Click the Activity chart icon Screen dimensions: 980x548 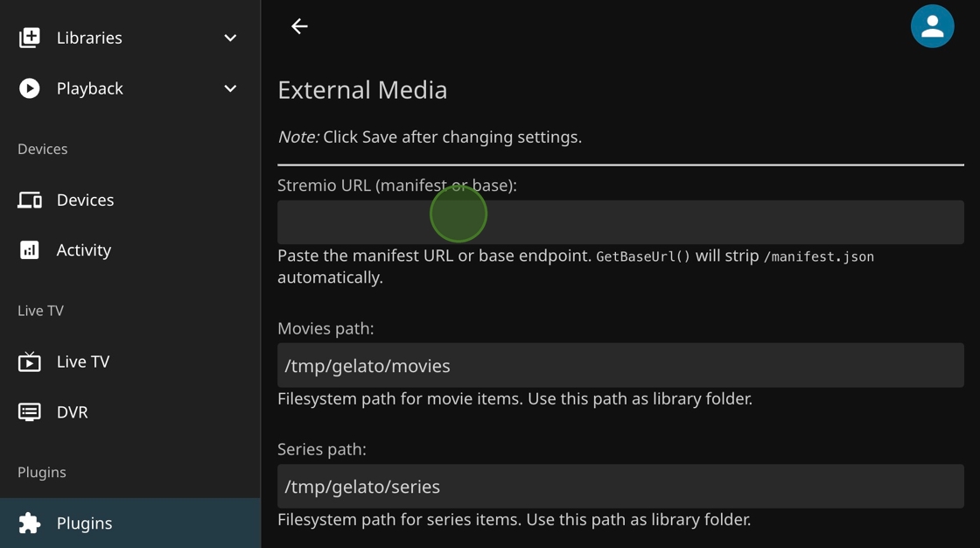pyautogui.click(x=30, y=249)
